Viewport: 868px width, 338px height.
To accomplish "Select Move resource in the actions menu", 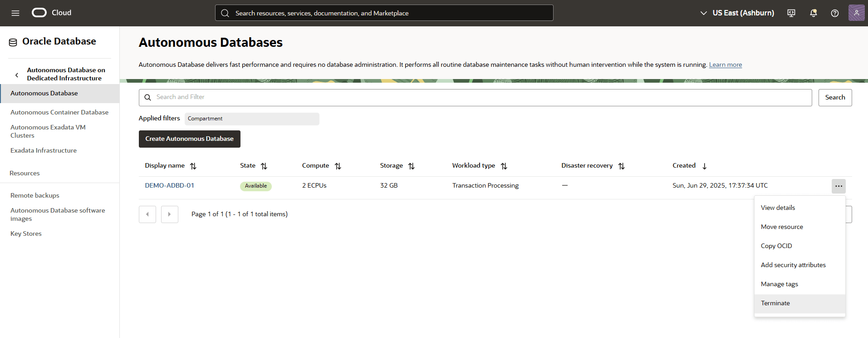I will 799,227.
